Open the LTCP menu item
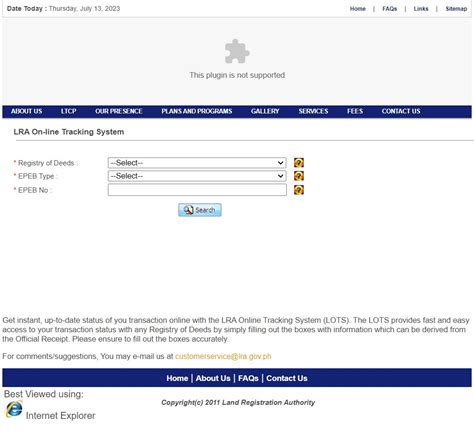This screenshot has height=440, width=474. [69, 111]
